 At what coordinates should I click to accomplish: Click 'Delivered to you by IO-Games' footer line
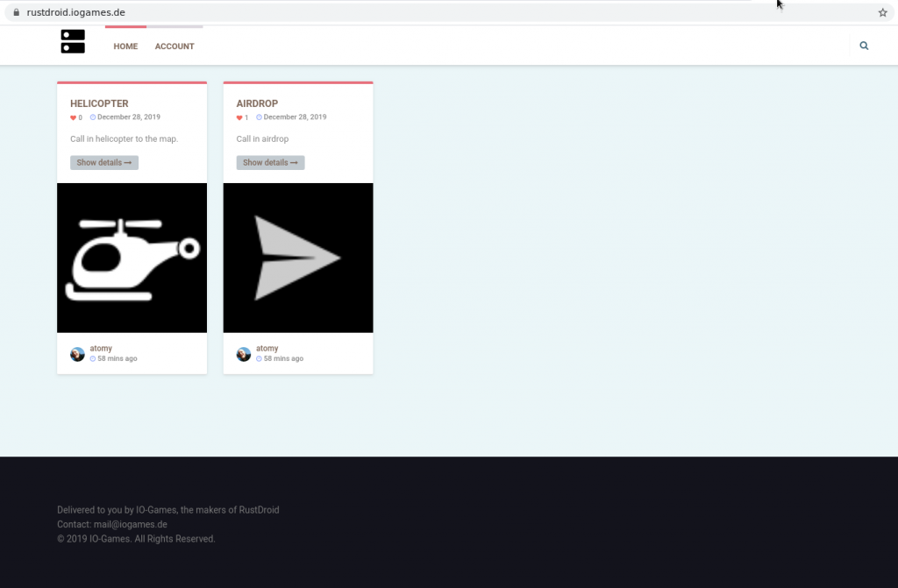click(x=168, y=510)
